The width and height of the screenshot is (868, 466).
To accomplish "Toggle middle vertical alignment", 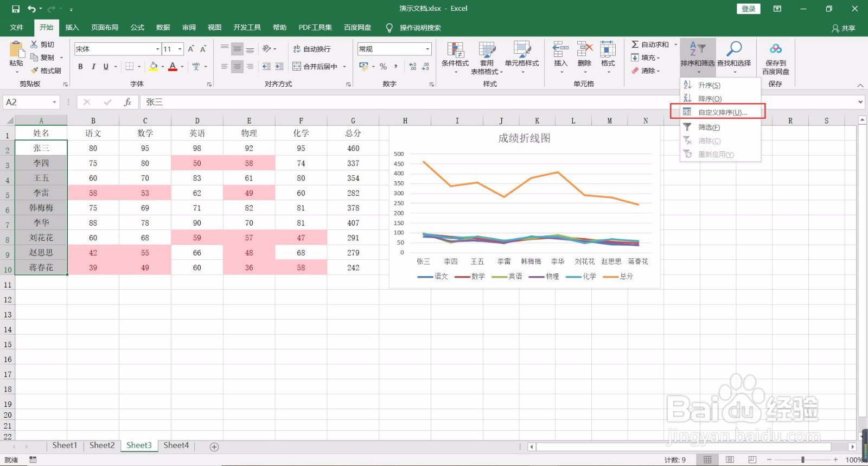I will pyautogui.click(x=237, y=49).
